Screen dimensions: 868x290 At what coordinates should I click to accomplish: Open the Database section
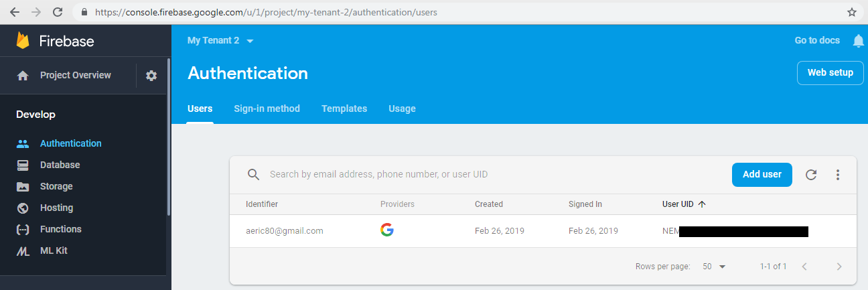[x=60, y=165]
